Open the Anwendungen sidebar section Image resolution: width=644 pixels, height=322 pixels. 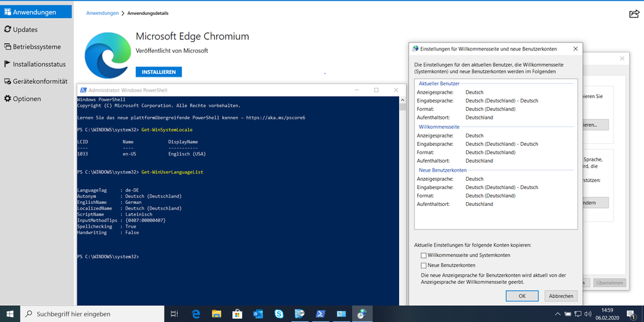36,12
